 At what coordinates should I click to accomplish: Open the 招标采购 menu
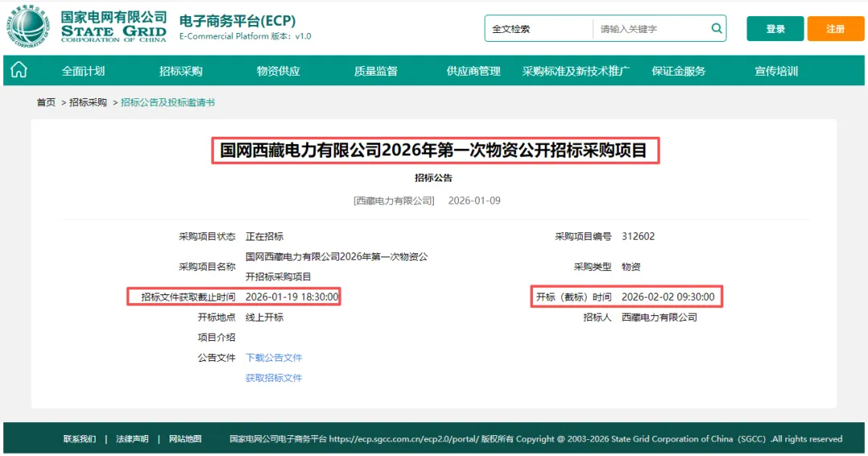pyautogui.click(x=181, y=71)
